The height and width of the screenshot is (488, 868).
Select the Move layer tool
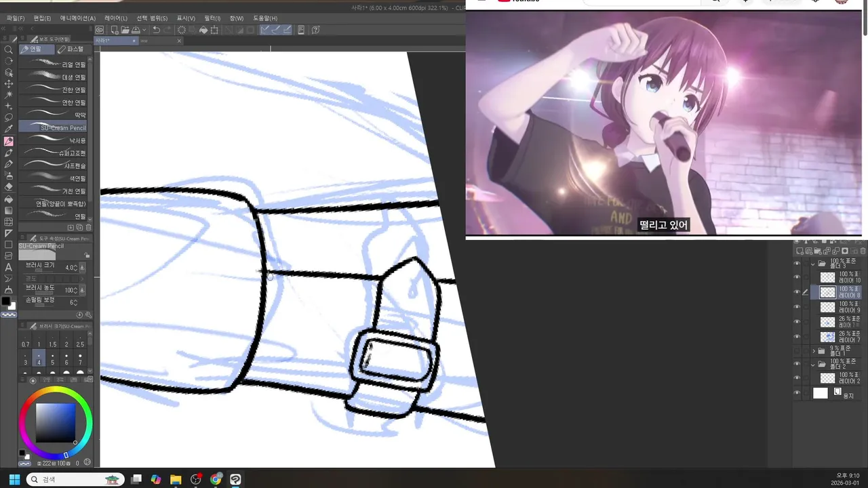point(9,83)
